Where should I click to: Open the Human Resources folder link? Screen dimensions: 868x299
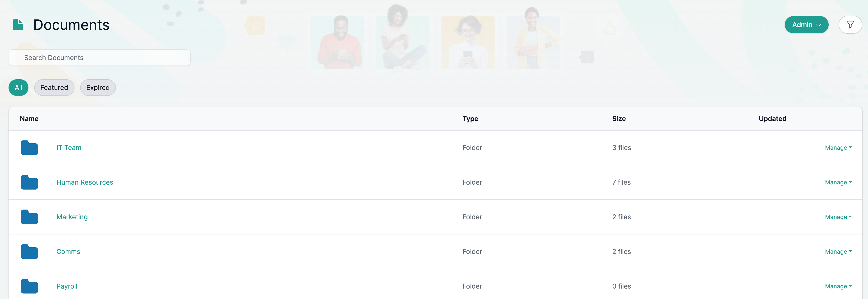pos(85,182)
